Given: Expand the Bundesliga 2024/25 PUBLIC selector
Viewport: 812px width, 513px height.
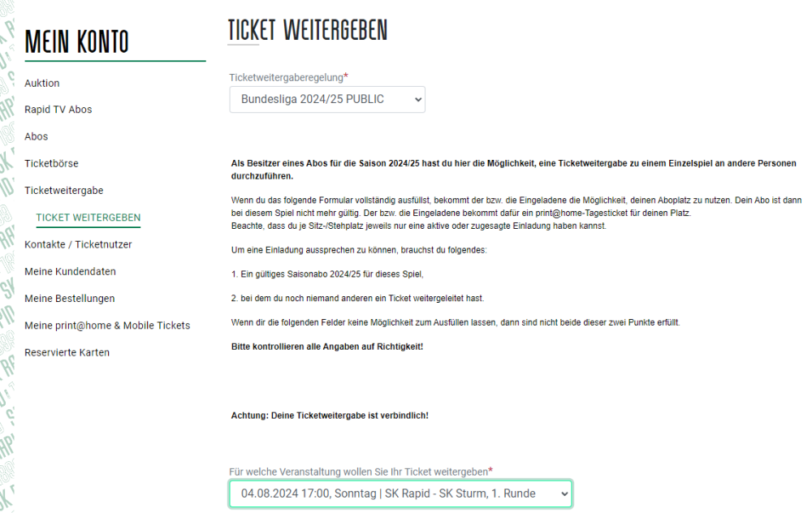Looking at the screenshot, I should click(x=327, y=99).
